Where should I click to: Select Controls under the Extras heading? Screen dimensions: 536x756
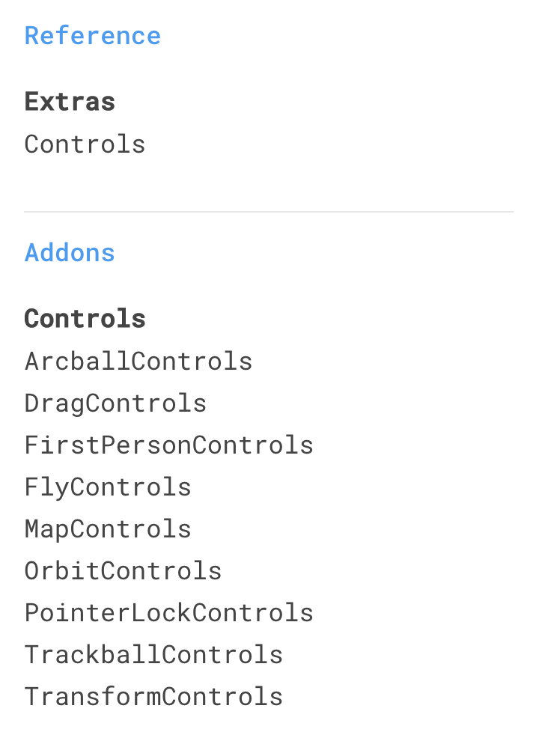tap(85, 144)
